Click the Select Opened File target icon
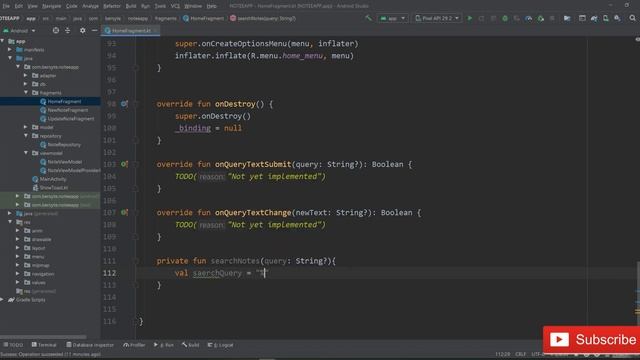Image resolution: width=640 pixels, height=360 pixels. pos(56,31)
